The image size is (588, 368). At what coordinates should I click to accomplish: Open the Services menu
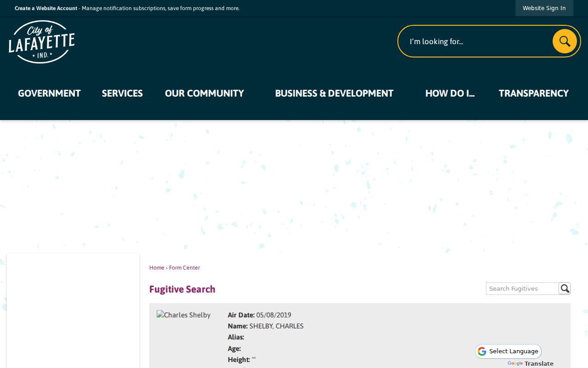point(122,93)
